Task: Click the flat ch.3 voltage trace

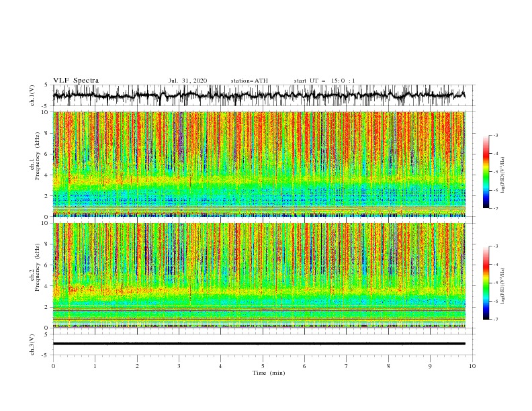Action: pos(259,344)
